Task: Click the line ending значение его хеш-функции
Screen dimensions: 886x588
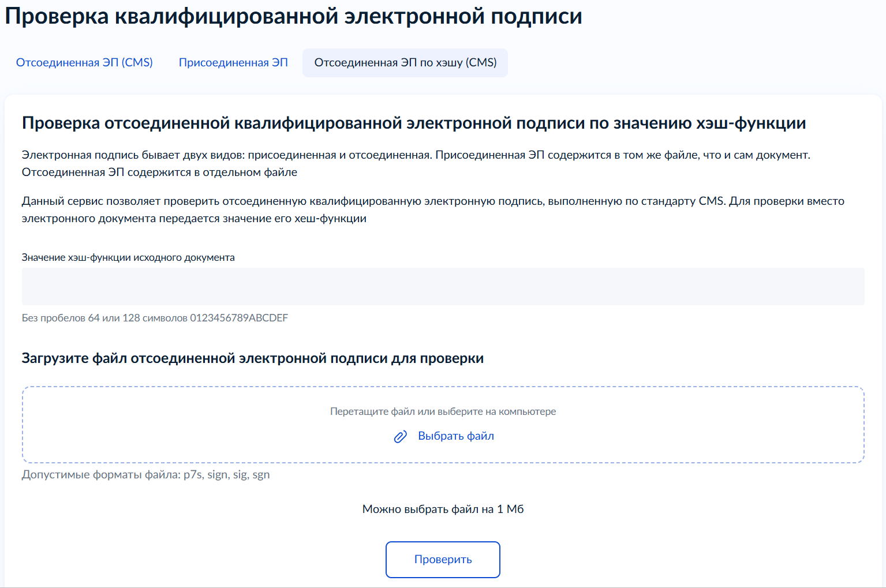Action: [194, 219]
